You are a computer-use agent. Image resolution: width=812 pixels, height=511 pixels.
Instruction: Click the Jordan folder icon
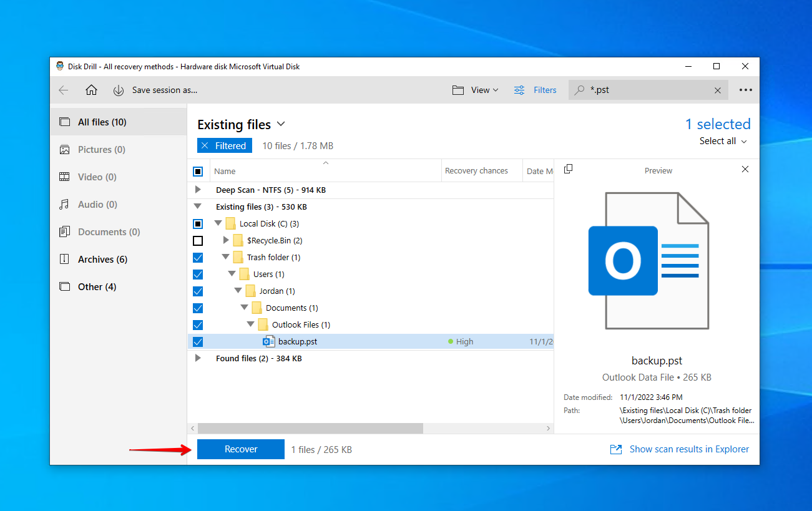pos(250,291)
